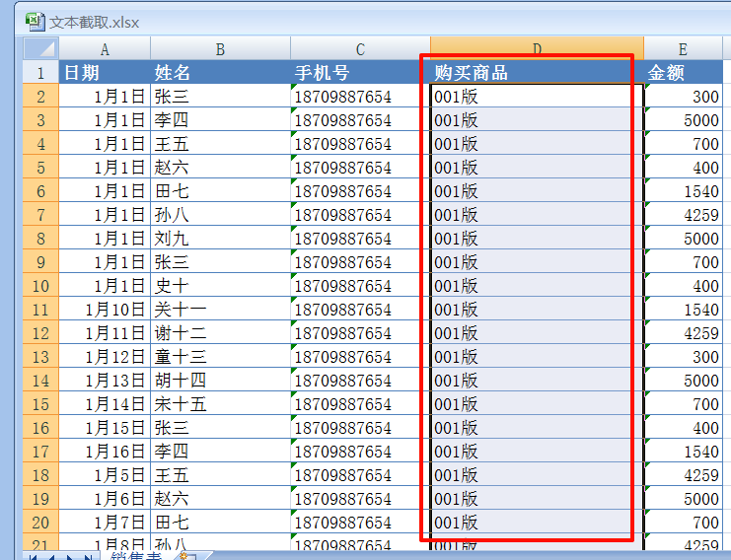Click the 日期 header cell
Viewport: 731px width, 560px height.
coord(105,72)
